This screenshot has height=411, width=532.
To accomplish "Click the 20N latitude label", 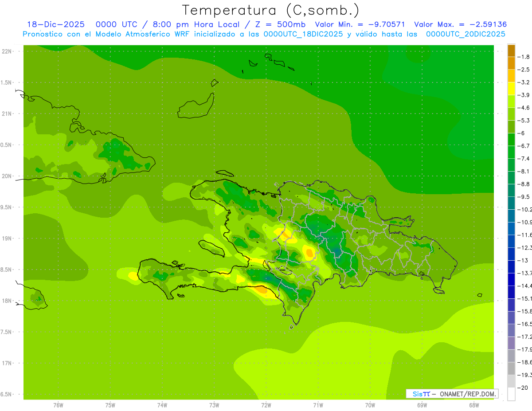I will (8, 176).
